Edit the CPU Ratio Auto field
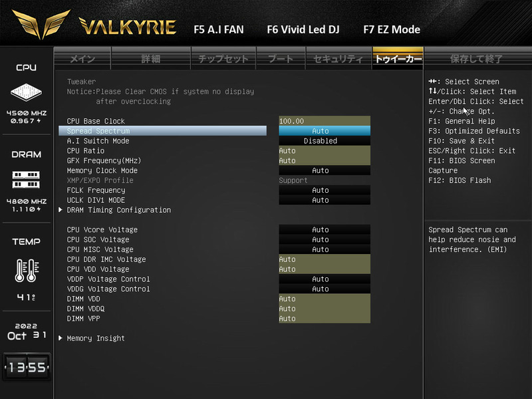The image size is (532, 399). (x=325, y=151)
